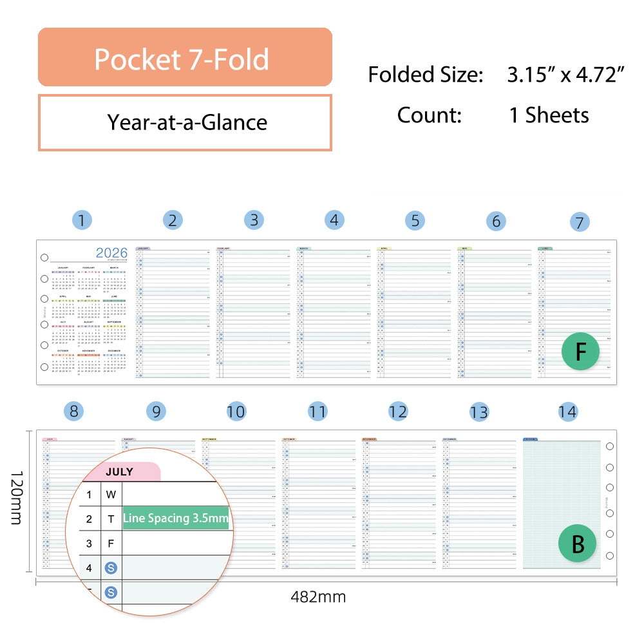Click the blue S icon beside day 4
The image size is (644, 644).
111,568
